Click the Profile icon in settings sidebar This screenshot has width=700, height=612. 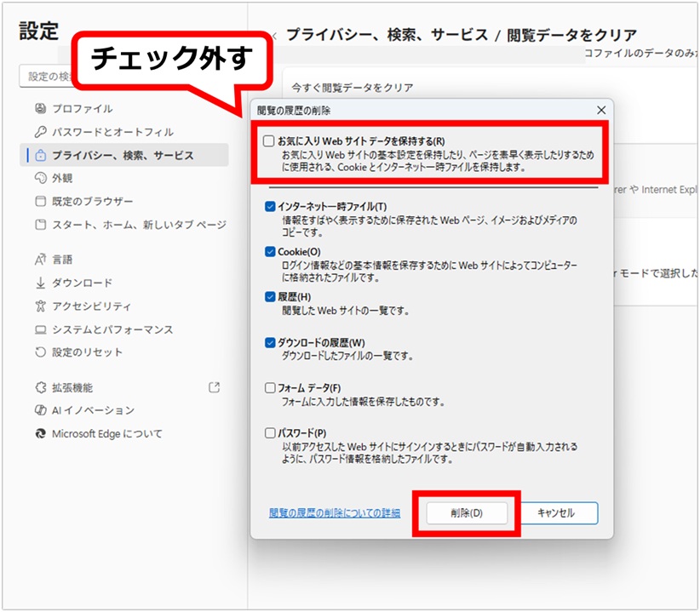tap(40, 109)
